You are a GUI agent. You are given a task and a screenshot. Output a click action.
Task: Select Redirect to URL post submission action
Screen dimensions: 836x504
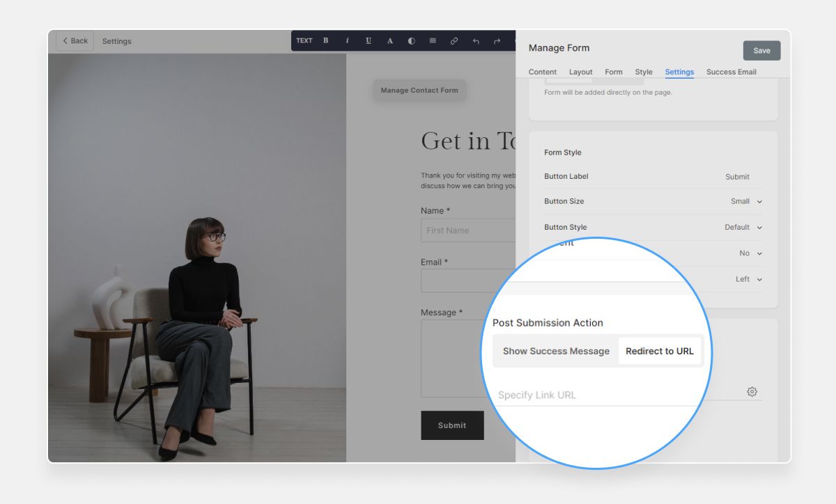tap(660, 351)
